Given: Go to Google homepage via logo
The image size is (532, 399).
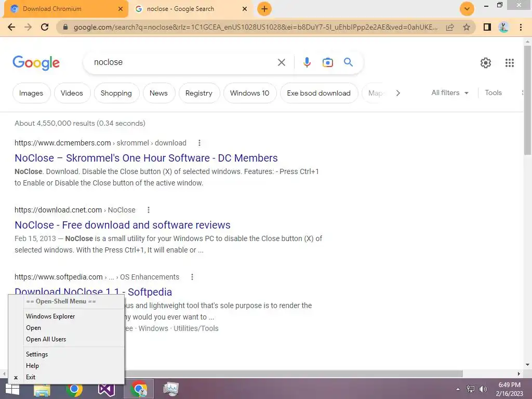Looking at the screenshot, I should [x=36, y=63].
